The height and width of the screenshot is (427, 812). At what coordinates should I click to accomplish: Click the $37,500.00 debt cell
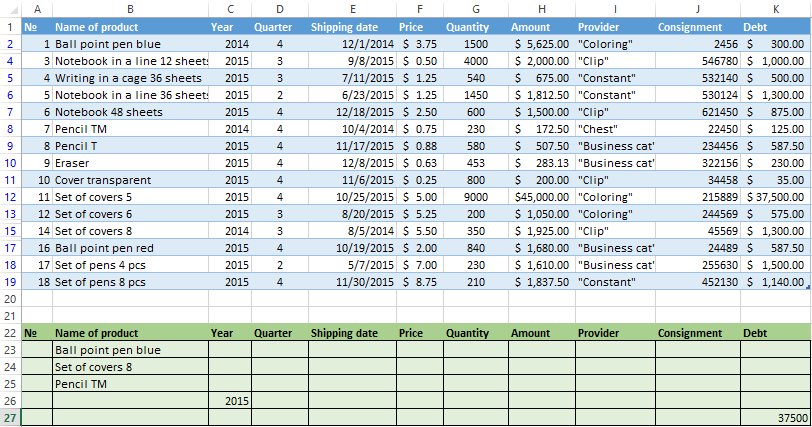coord(775,197)
